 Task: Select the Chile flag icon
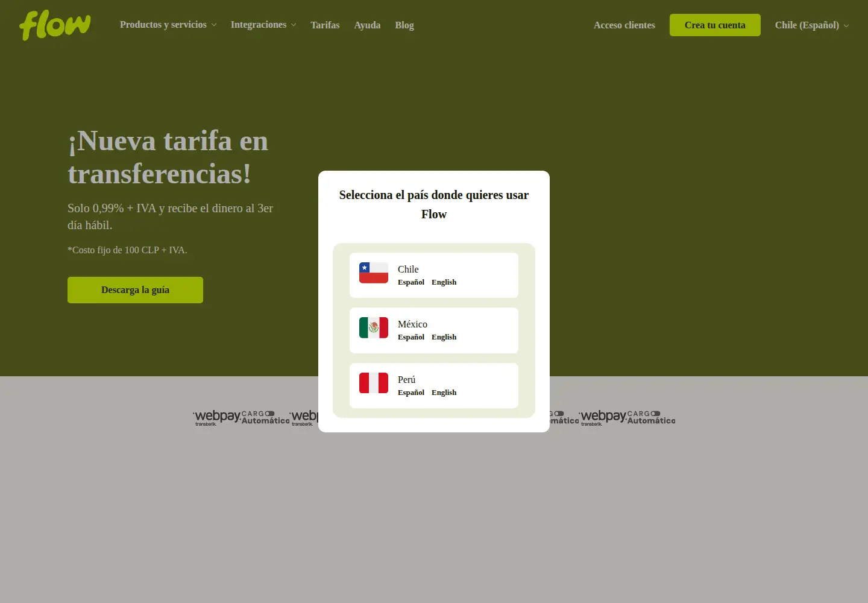(x=374, y=273)
